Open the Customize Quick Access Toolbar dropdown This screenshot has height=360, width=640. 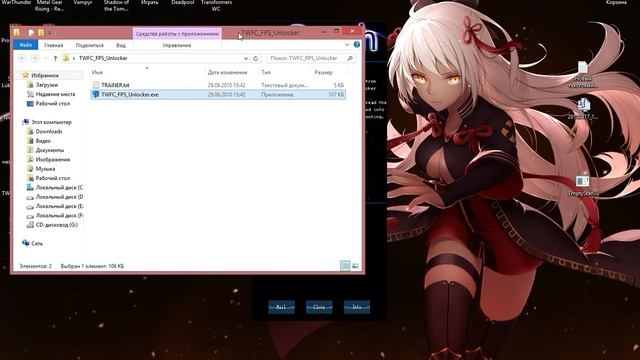[x=50, y=33]
